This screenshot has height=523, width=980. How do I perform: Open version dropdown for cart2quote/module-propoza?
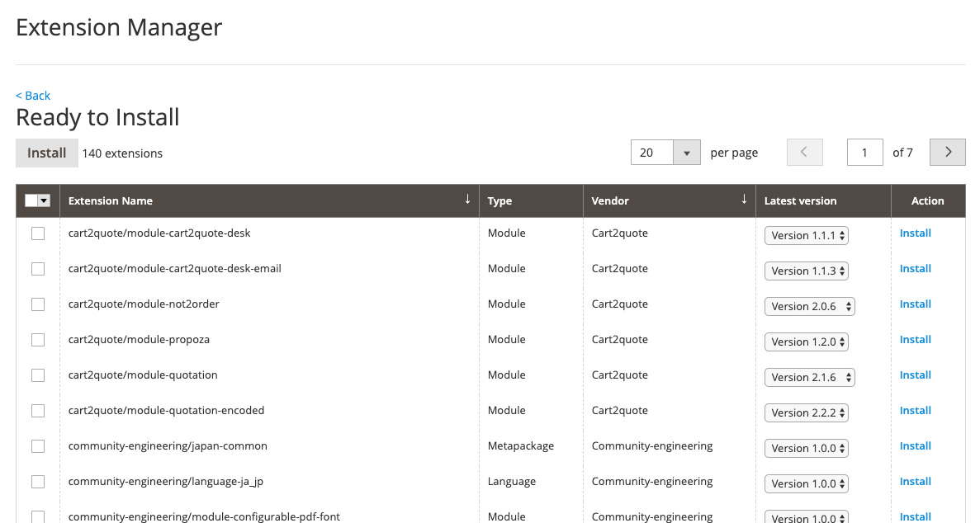[x=806, y=342]
